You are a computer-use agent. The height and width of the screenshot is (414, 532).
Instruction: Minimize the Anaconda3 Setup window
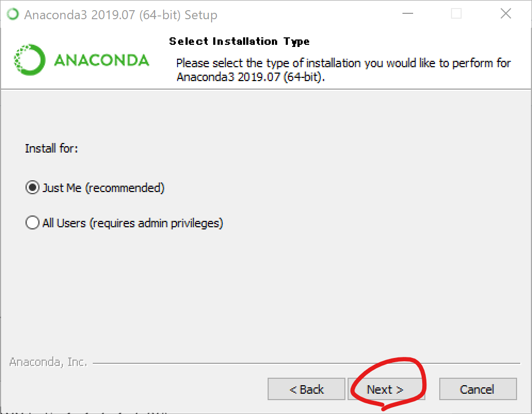[x=407, y=13]
